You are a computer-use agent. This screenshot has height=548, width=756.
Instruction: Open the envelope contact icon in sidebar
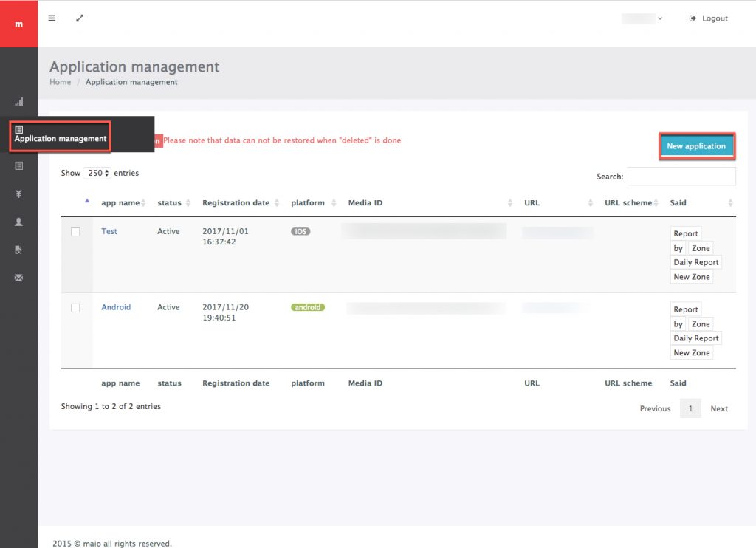[18, 278]
